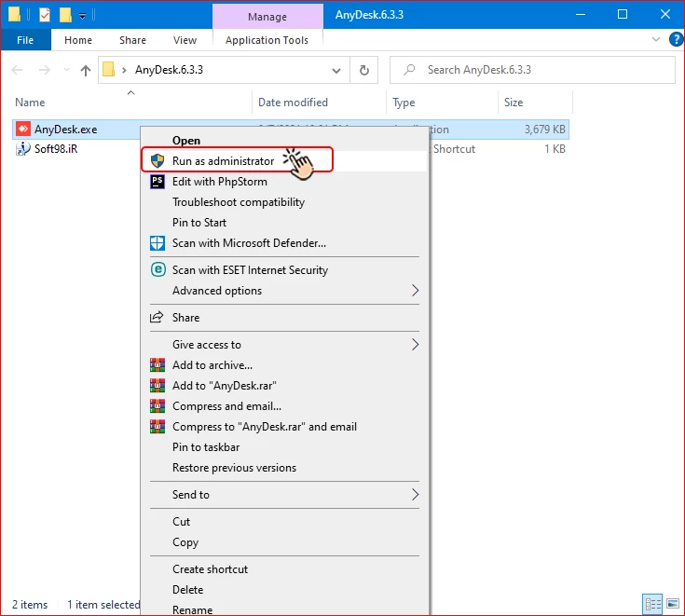Screen dimensions: 685x616
Task: Click the breadcrumb chevron before AnyDesk.6.3.3
Action: pyautogui.click(x=124, y=70)
